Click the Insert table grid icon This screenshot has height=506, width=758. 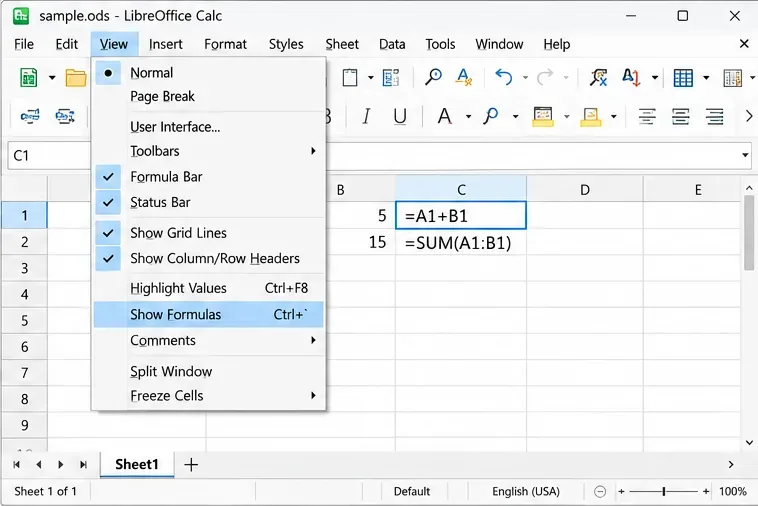point(683,78)
